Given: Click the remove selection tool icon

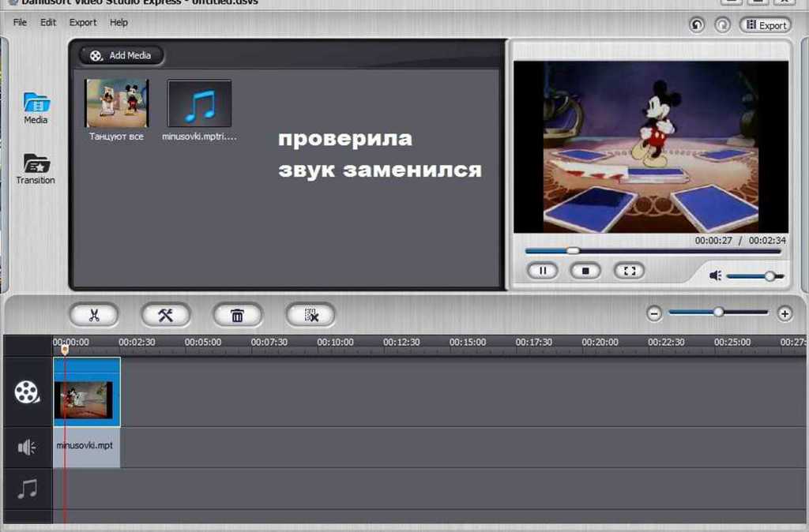Looking at the screenshot, I should pyautogui.click(x=310, y=315).
